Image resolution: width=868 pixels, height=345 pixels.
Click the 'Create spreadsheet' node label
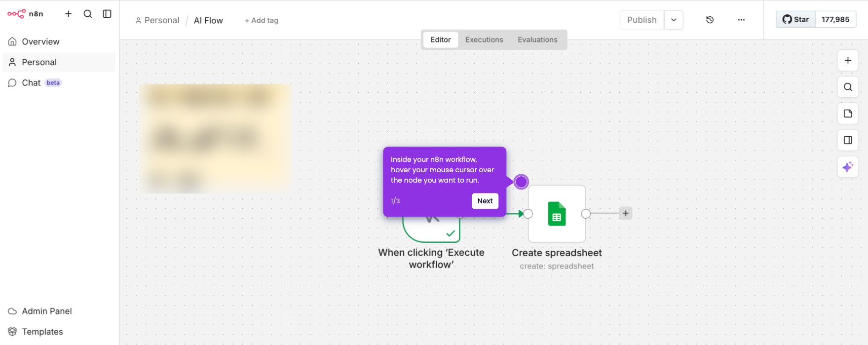(x=557, y=253)
